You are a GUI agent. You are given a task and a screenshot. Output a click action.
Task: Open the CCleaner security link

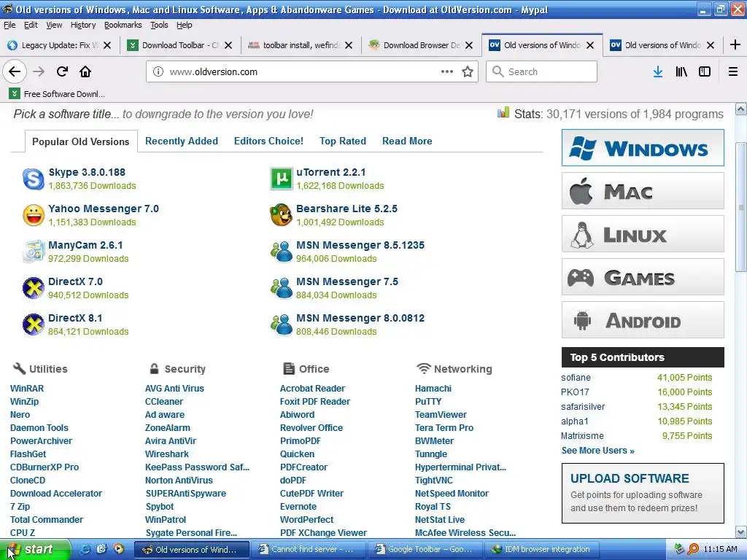click(164, 402)
